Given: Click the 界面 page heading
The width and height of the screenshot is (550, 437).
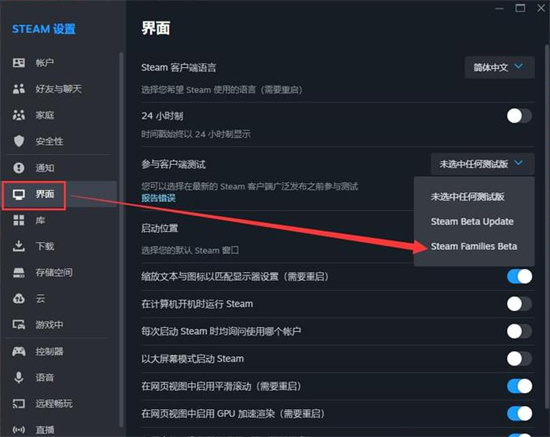Looking at the screenshot, I should pos(156,28).
